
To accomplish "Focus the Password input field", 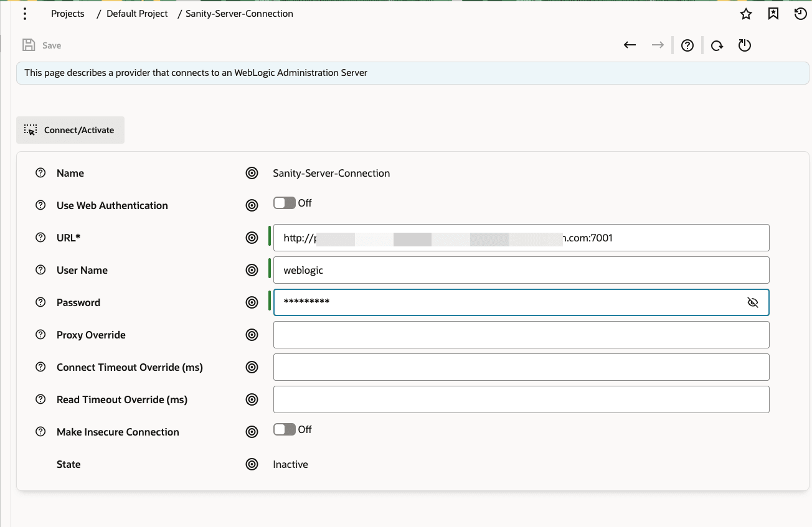I will tap(521, 302).
